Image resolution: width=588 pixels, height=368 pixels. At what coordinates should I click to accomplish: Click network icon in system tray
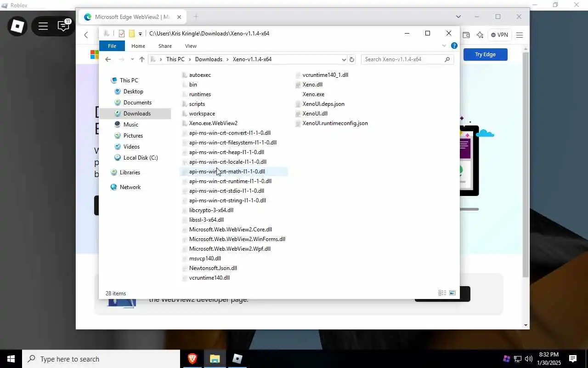coord(517,359)
